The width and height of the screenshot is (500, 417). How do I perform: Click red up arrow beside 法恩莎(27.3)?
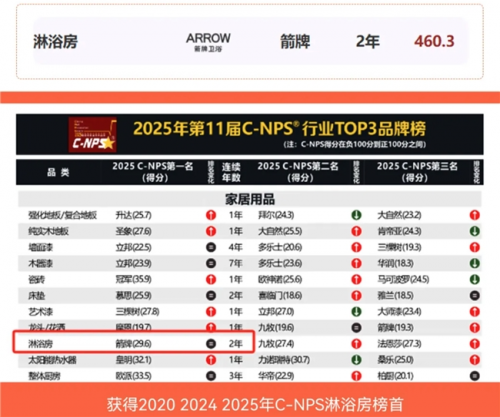(475, 344)
